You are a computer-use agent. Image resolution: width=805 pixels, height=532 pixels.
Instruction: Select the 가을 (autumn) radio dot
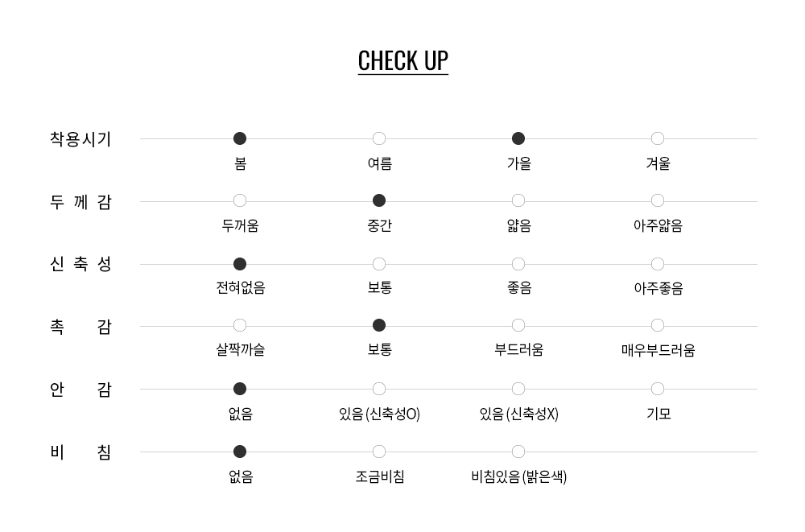[518, 138]
